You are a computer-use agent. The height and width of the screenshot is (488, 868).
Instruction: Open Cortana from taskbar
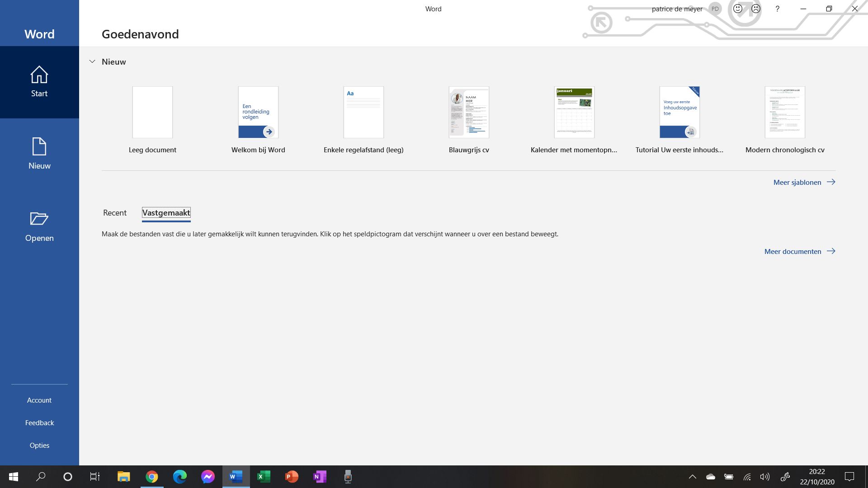click(x=68, y=477)
